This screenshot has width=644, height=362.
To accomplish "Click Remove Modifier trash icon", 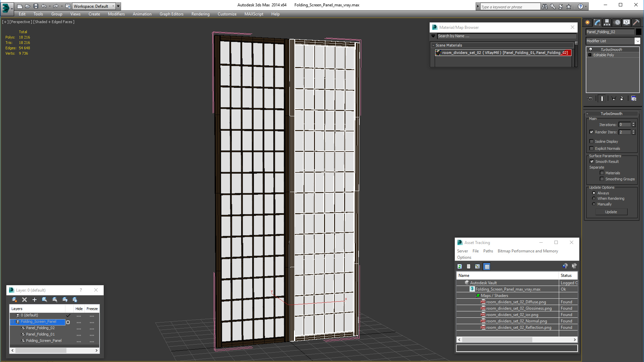I will 622,99.
